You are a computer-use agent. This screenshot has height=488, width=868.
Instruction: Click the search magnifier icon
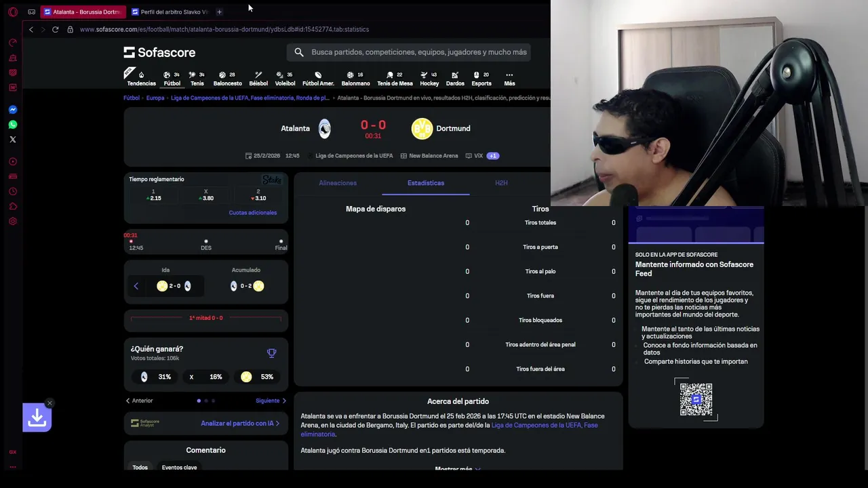[299, 52]
